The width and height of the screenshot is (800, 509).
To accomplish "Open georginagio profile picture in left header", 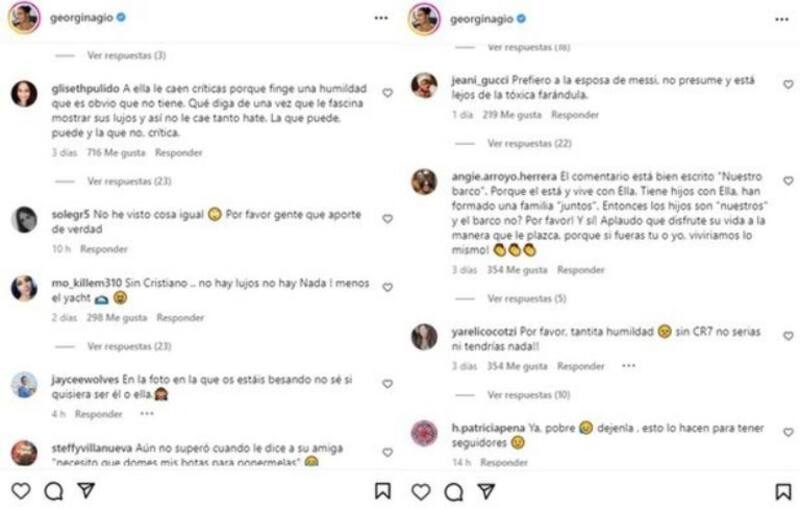I will (24, 18).
